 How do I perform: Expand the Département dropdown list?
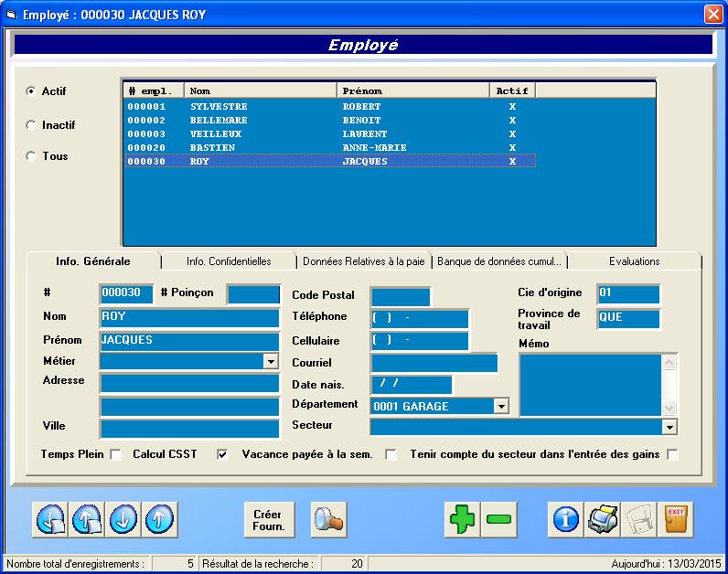point(500,406)
